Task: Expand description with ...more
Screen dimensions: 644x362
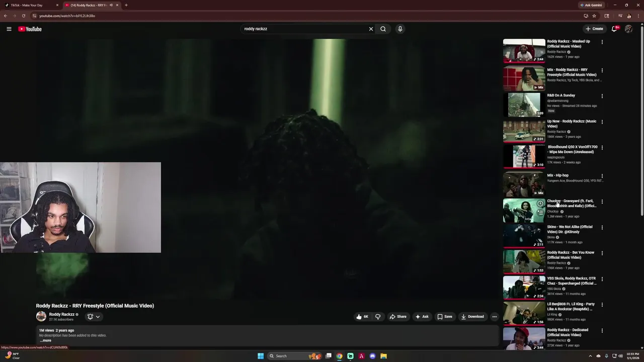Action: [45, 340]
